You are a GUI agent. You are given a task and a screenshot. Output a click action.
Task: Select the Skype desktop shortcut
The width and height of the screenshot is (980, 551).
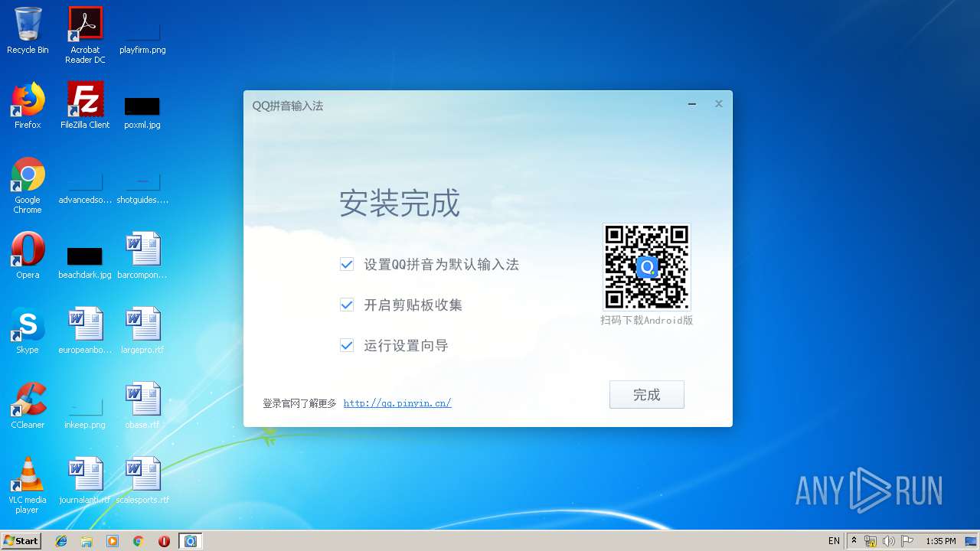28,331
